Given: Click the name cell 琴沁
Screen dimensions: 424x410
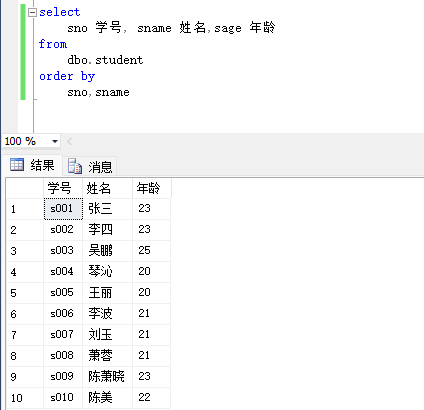Looking at the screenshot, I should [107, 272].
